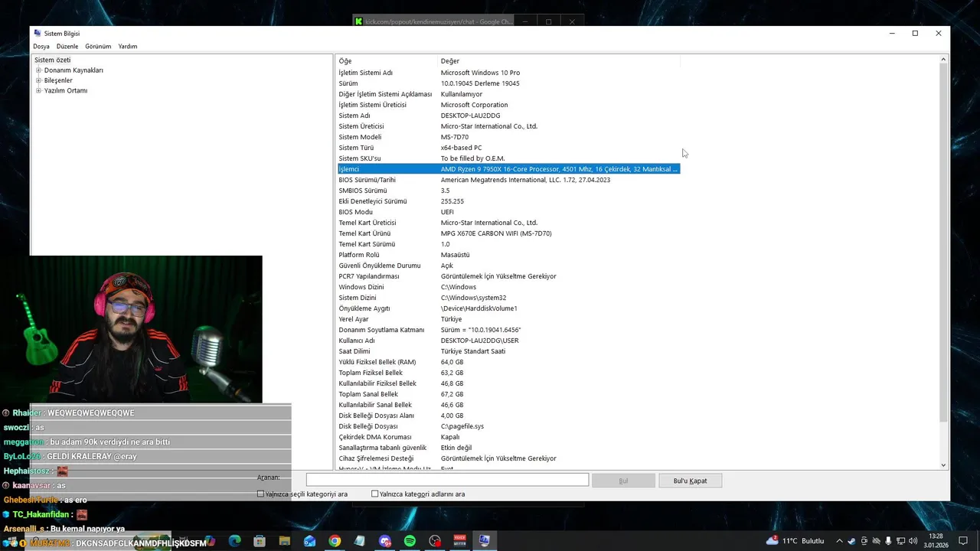Click the value 'DESKTOP-LAU2DDG\USER'

tap(480, 341)
